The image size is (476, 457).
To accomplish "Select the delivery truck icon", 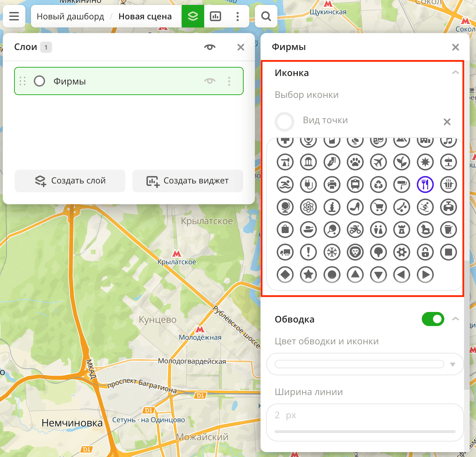I will tap(285, 252).
